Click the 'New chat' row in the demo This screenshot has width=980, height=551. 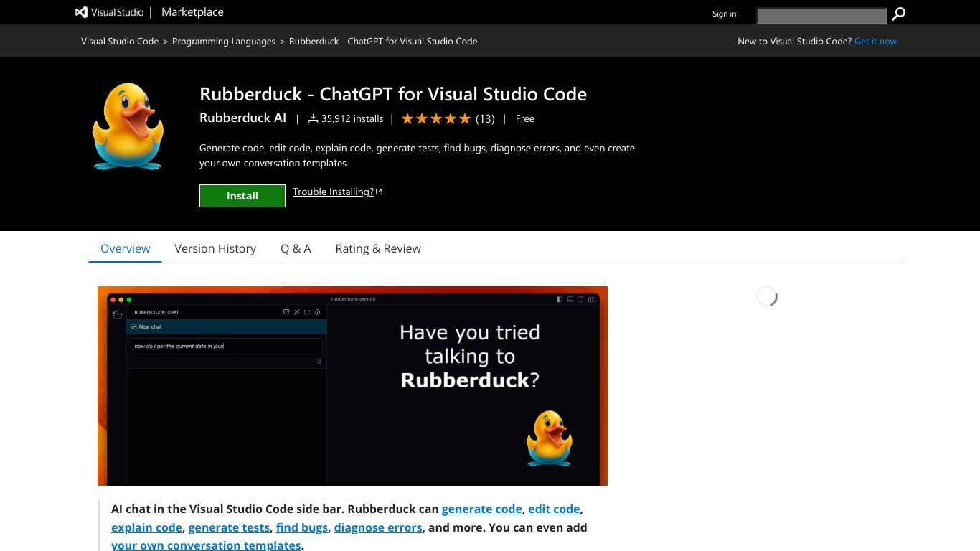pos(227,326)
